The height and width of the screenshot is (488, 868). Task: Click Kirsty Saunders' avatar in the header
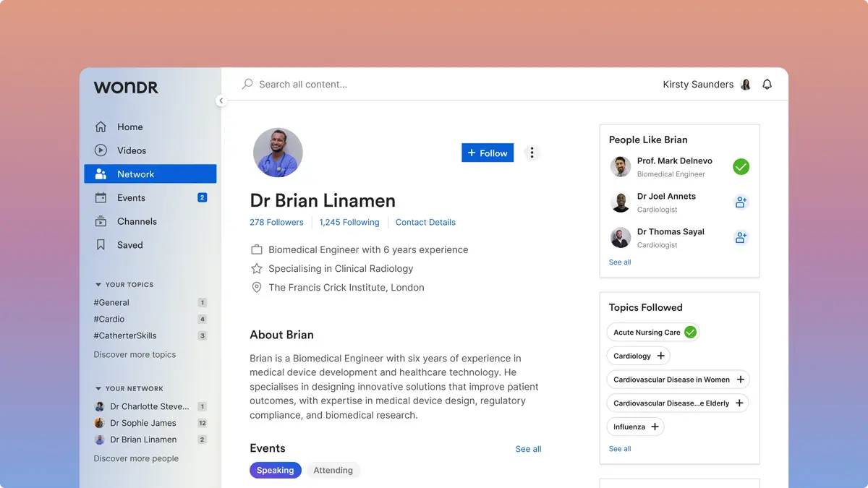click(746, 85)
